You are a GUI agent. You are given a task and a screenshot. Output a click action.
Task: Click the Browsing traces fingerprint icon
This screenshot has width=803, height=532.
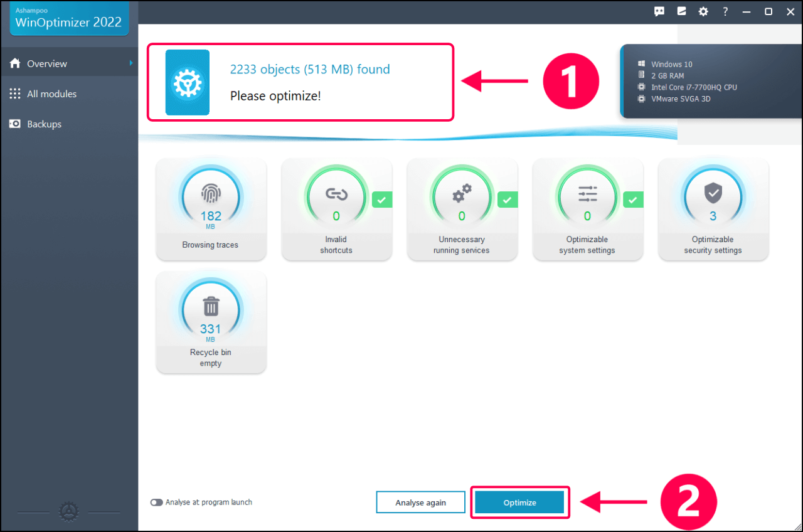coord(211,194)
